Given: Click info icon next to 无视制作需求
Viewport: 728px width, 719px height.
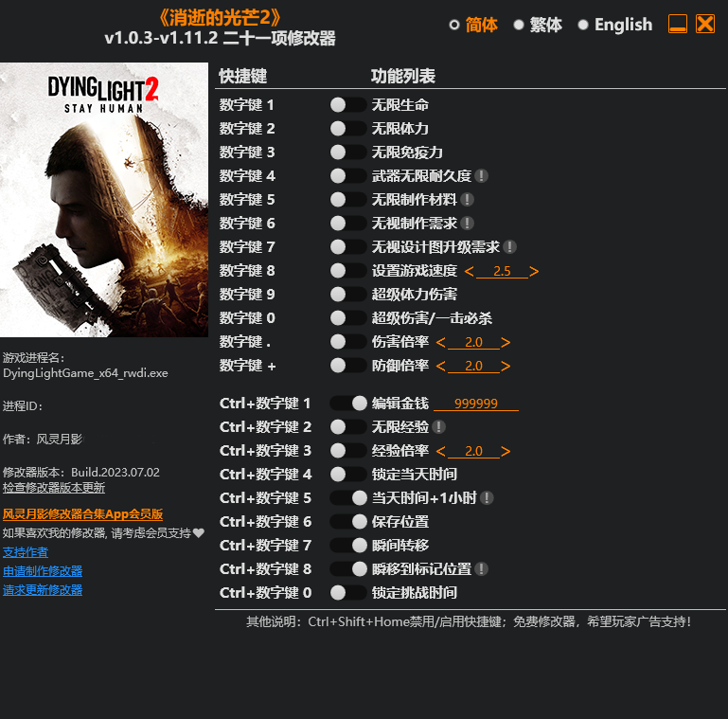Looking at the screenshot, I should point(467,224).
